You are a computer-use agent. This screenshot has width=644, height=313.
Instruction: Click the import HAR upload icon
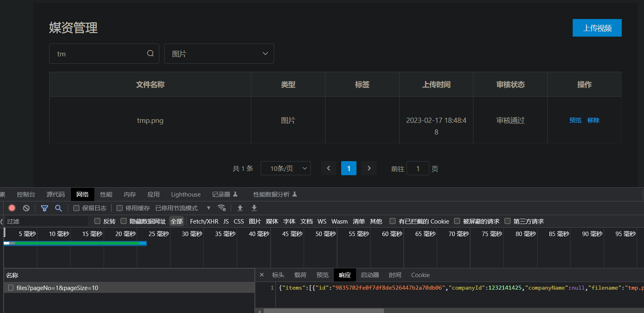(x=240, y=208)
